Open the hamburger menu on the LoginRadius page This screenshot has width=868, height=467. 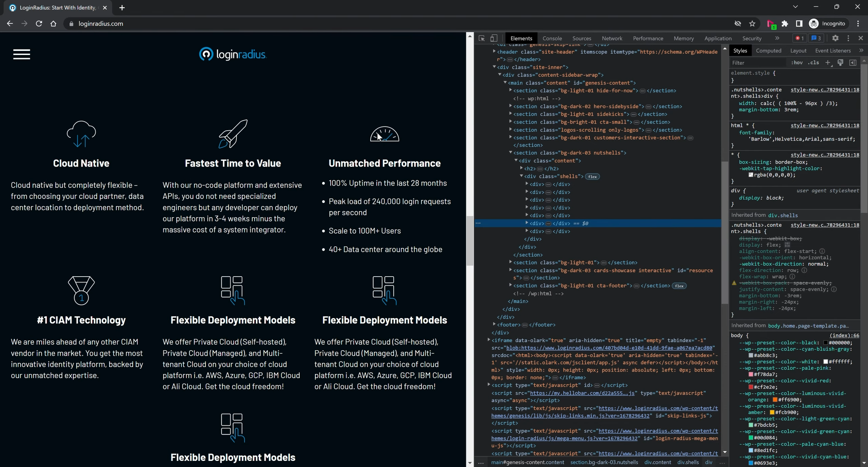[x=22, y=54]
